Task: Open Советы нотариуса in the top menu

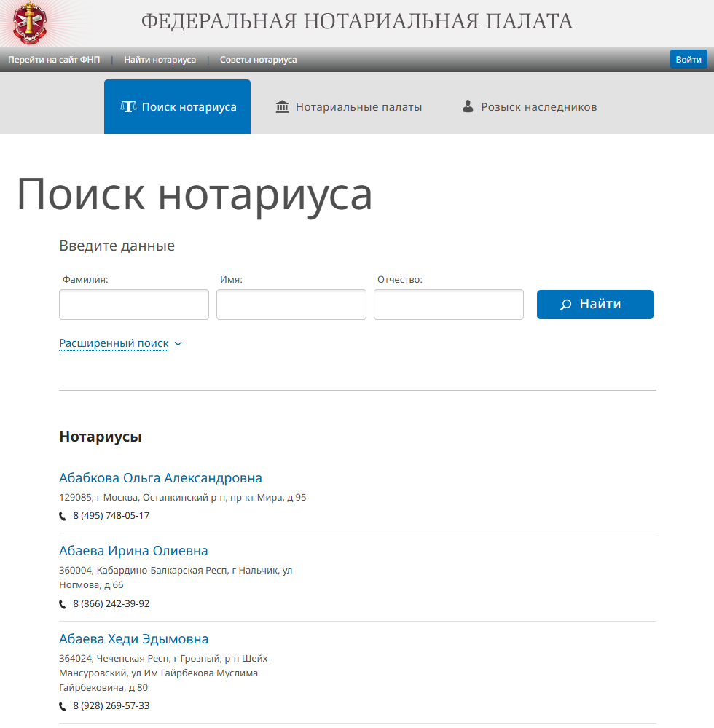Action: pos(258,60)
